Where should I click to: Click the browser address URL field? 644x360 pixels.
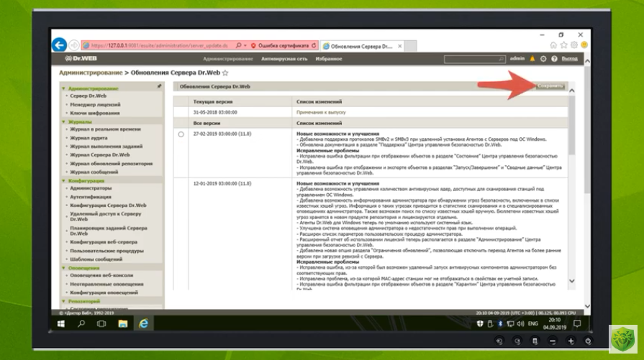tap(159, 45)
